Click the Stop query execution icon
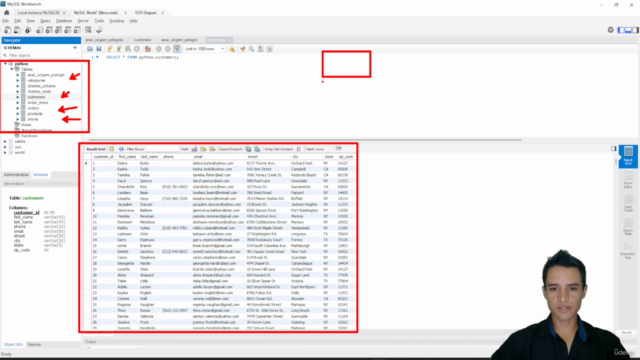Screen dimensions: 640x360 (137, 49)
